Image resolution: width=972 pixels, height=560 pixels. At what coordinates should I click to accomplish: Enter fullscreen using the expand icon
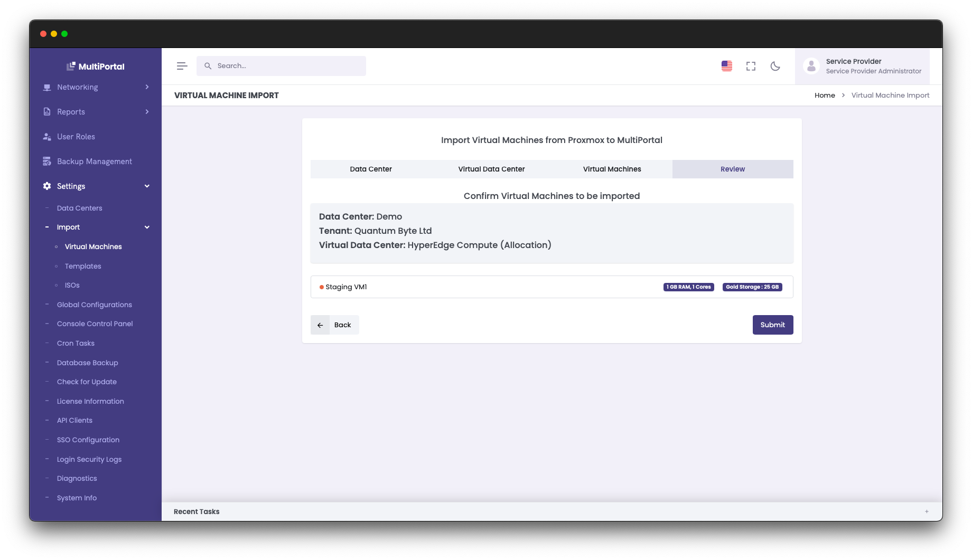pos(751,66)
